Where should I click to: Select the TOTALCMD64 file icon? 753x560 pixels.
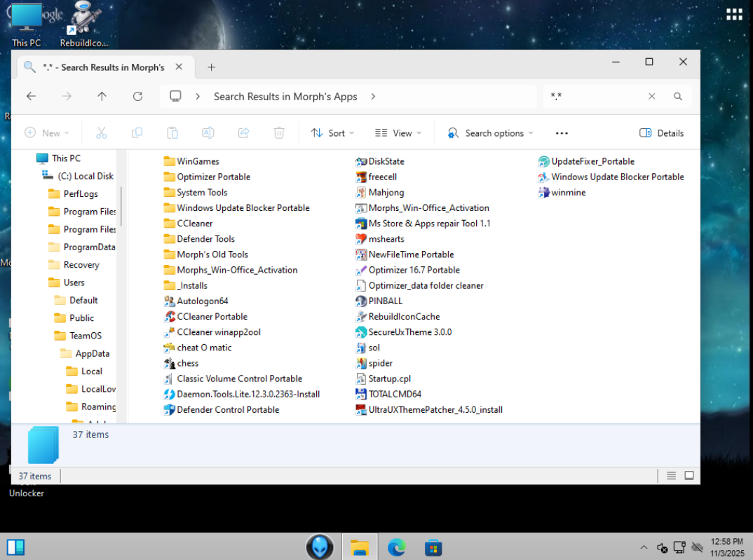[361, 394]
